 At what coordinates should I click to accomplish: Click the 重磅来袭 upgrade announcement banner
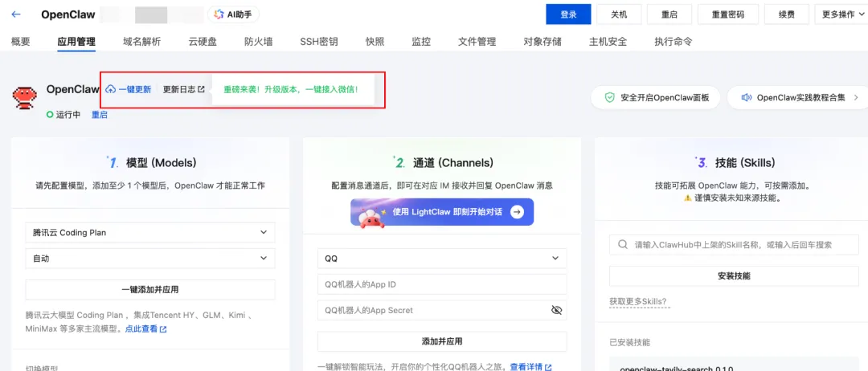291,89
